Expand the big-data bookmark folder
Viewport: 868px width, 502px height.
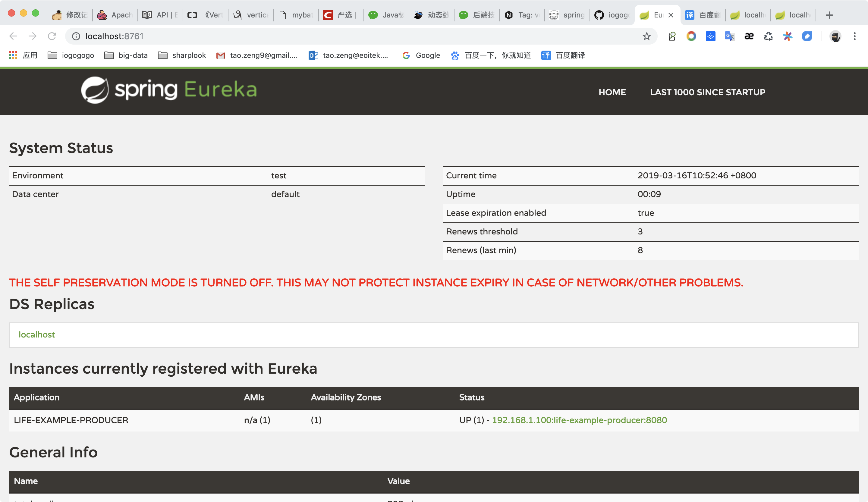(126, 55)
